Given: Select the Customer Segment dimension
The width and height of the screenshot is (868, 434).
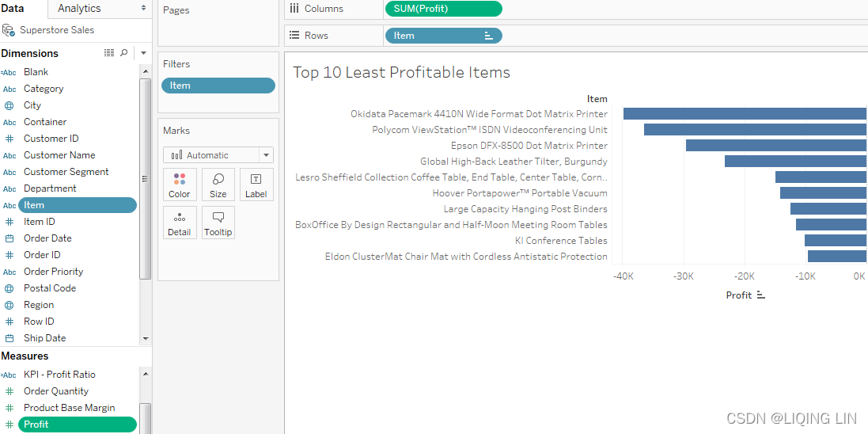Looking at the screenshot, I should coord(66,172).
